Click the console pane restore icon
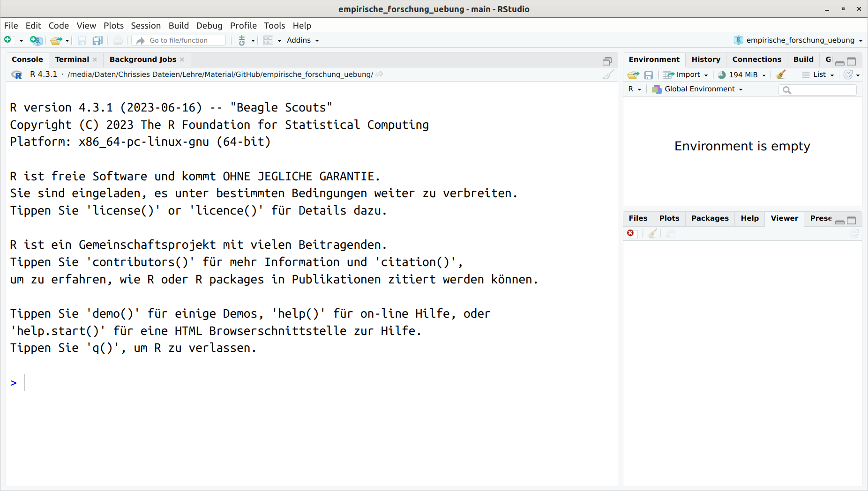868x491 pixels. click(x=607, y=61)
